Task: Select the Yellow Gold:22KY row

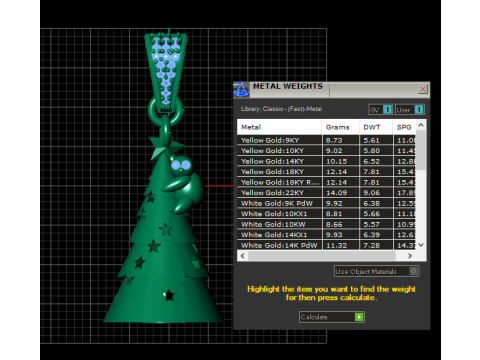Action: click(326, 193)
